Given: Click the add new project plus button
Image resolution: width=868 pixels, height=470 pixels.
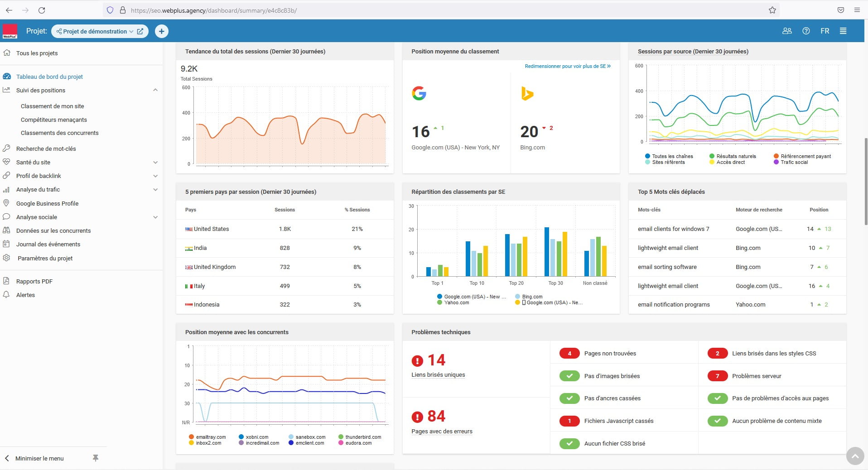Looking at the screenshot, I should tap(161, 31).
